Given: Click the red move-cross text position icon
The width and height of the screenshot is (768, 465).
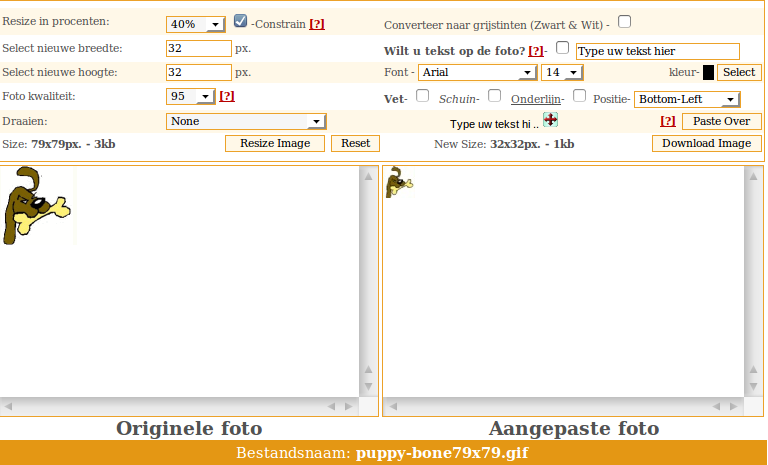Looking at the screenshot, I should pyautogui.click(x=551, y=120).
